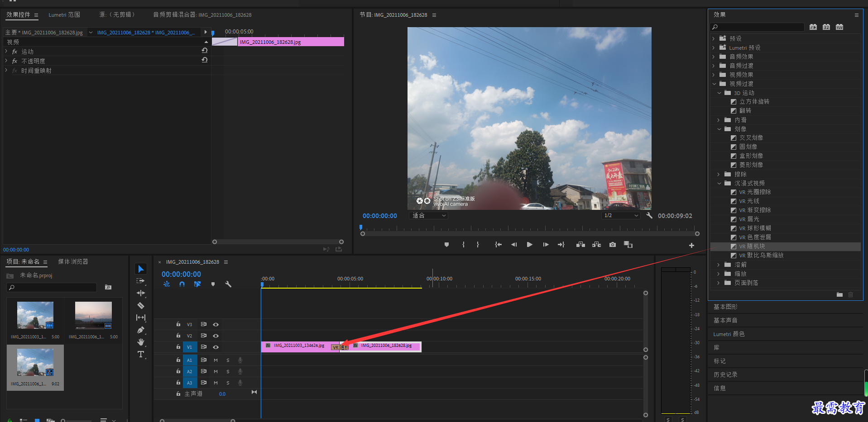Create new custom bin in Effects panel
868x422 pixels.
point(839,294)
